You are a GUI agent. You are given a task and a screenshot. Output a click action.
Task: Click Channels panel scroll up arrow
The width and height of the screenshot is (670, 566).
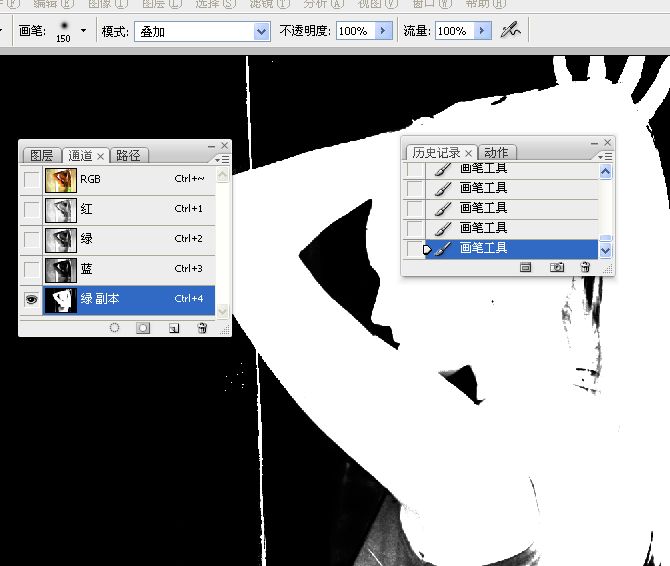(223, 175)
